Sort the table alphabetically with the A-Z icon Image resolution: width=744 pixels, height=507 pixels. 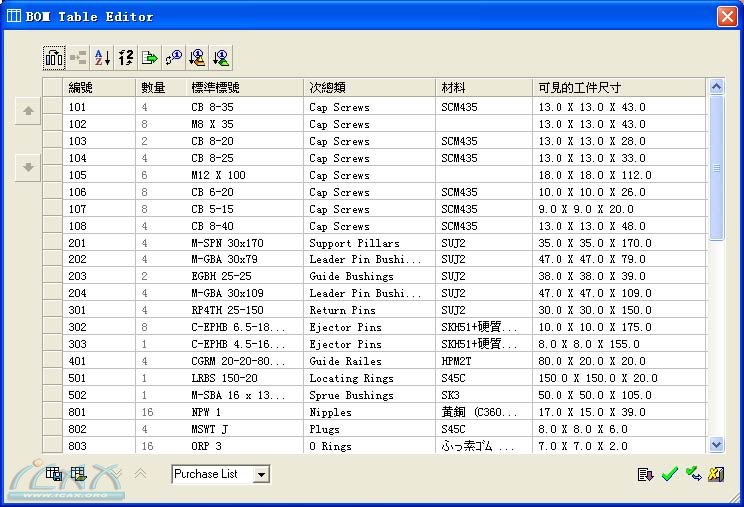(x=102, y=58)
